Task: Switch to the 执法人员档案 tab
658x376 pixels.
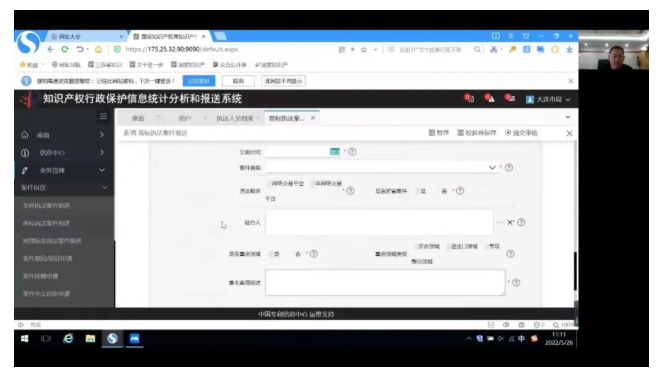Action: coord(235,118)
